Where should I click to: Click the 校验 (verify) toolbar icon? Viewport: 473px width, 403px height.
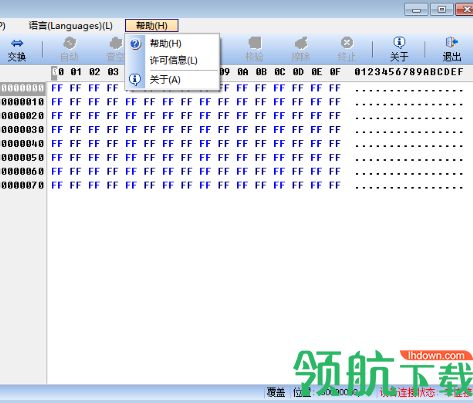pos(254,50)
